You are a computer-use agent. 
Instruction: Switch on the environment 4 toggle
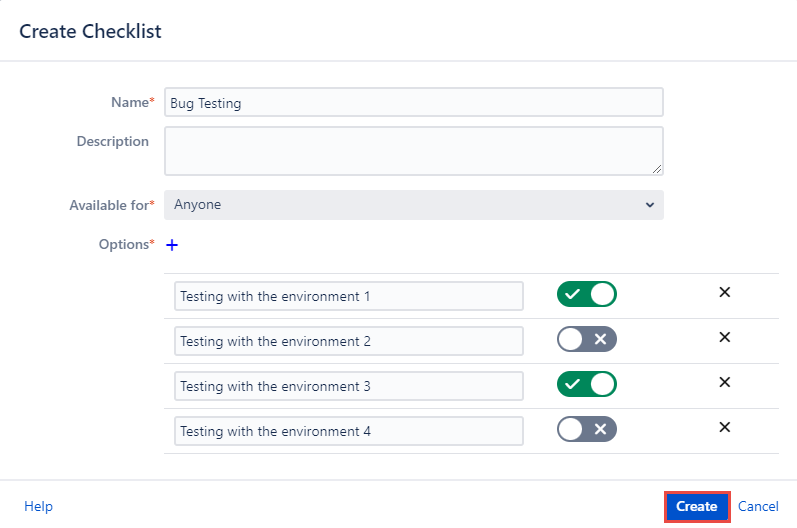pyautogui.click(x=587, y=429)
